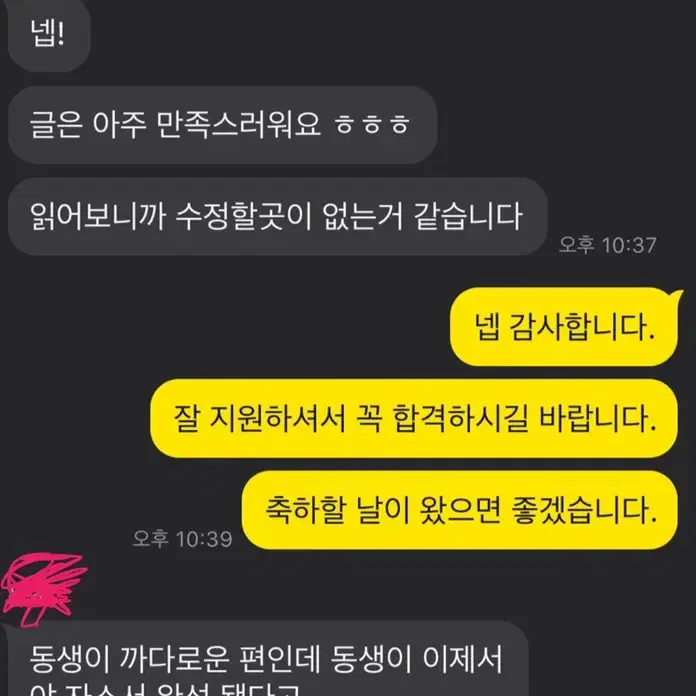The image size is (696, 696).
Task: Select the '넵!' message bubble
Action: click(49, 34)
